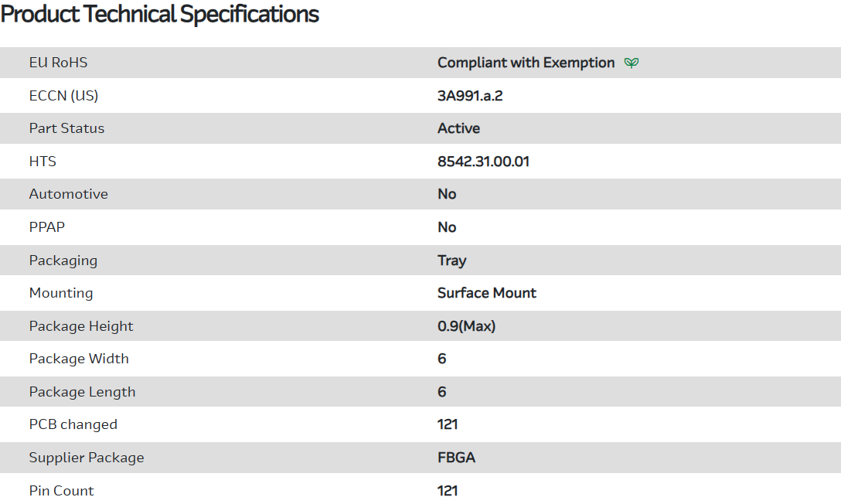841x504 pixels.
Task: Click the green leaf RoHS icon
Action: [x=632, y=63]
